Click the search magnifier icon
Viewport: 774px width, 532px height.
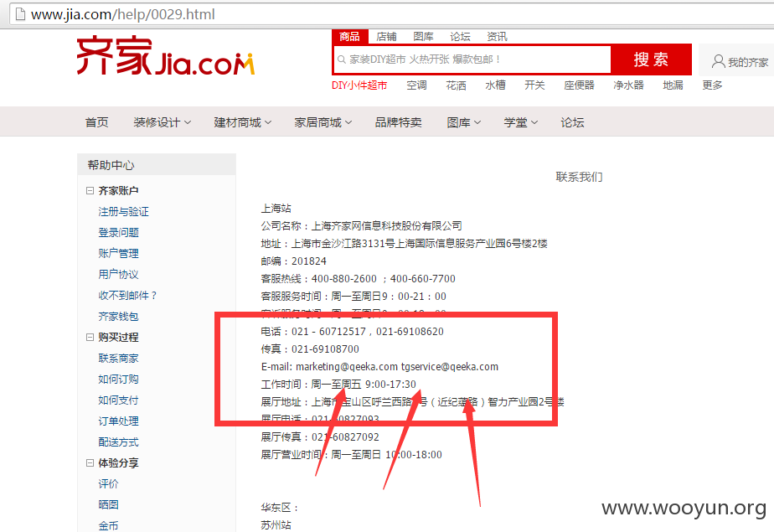tap(341, 59)
